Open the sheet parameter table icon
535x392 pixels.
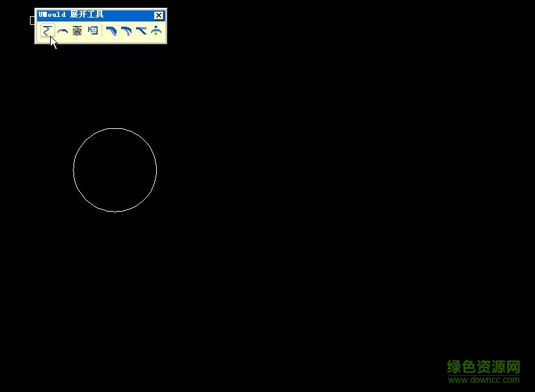pyautogui.click(x=93, y=30)
